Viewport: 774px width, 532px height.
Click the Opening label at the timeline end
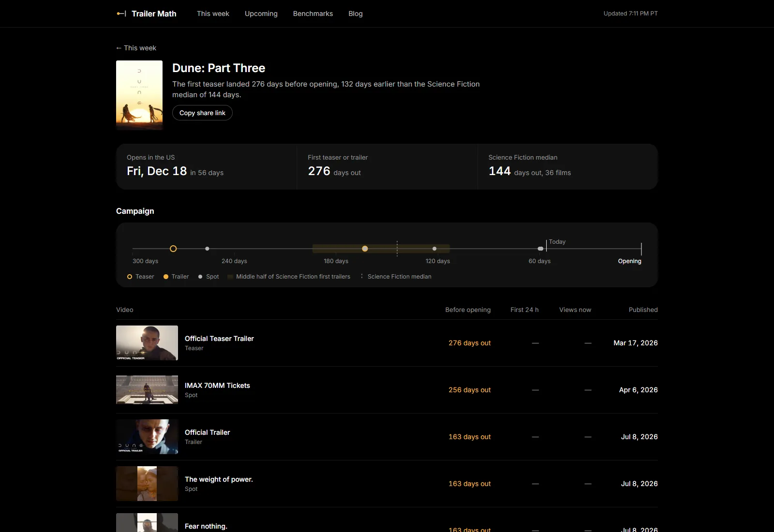coord(629,261)
